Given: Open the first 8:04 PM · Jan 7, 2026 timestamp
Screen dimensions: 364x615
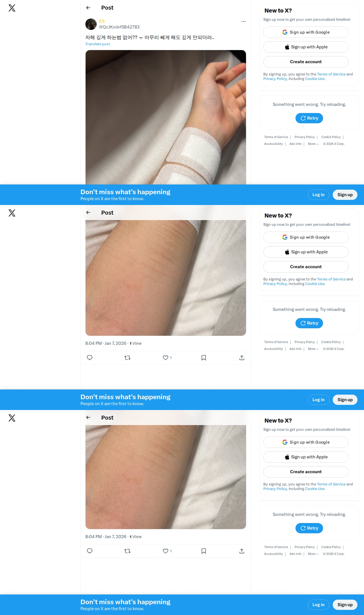Looking at the screenshot, I should tap(106, 343).
